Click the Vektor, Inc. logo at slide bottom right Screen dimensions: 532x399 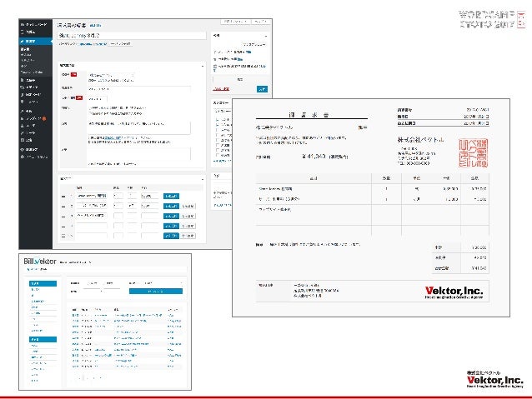[495, 380]
